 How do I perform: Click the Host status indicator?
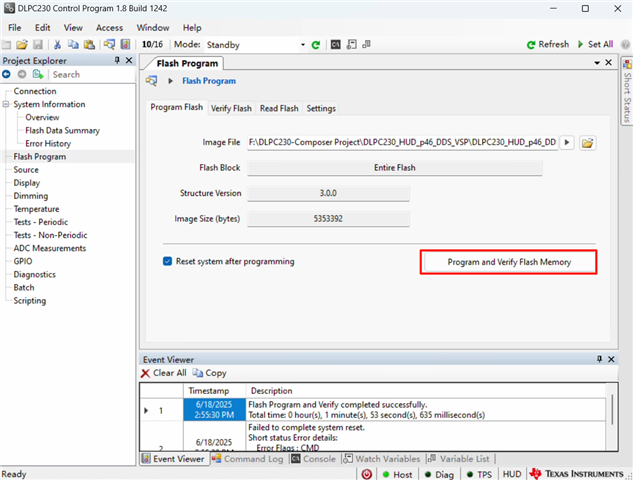pyautogui.click(x=398, y=474)
